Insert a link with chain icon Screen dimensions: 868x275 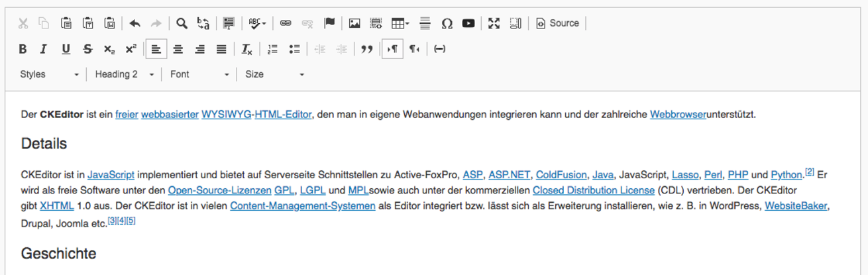click(286, 23)
